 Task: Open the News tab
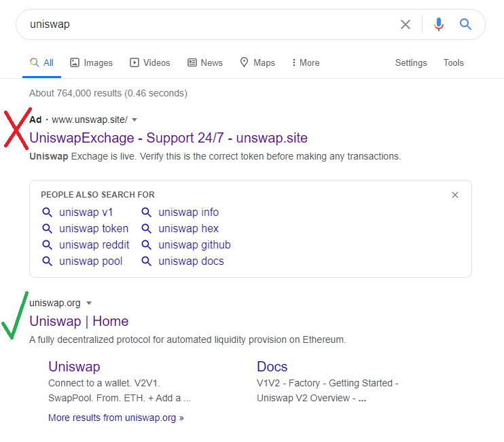205,62
